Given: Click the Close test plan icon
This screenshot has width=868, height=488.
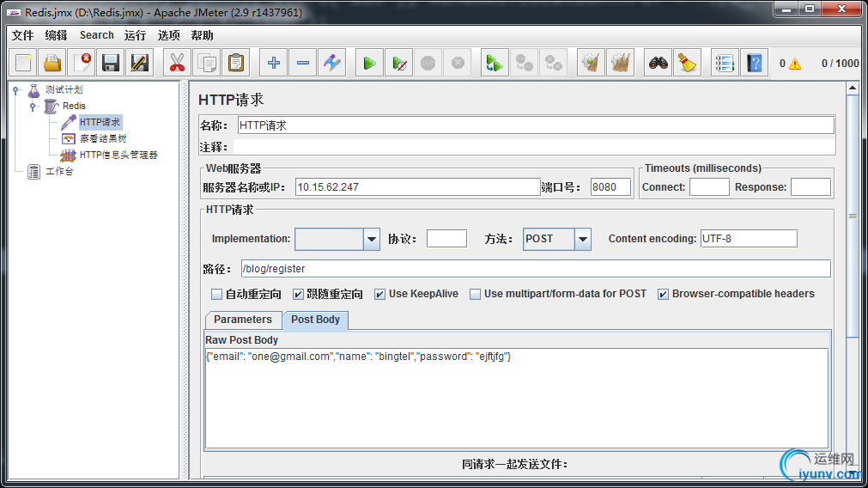Looking at the screenshot, I should point(82,63).
